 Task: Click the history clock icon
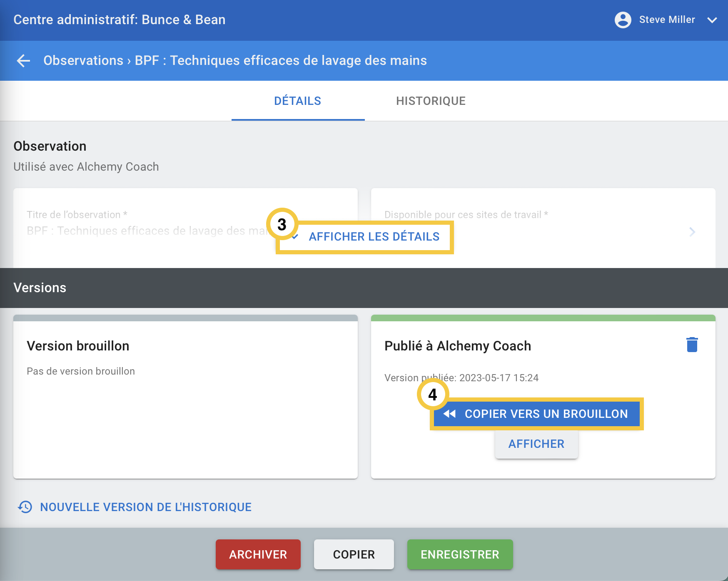tap(25, 507)
